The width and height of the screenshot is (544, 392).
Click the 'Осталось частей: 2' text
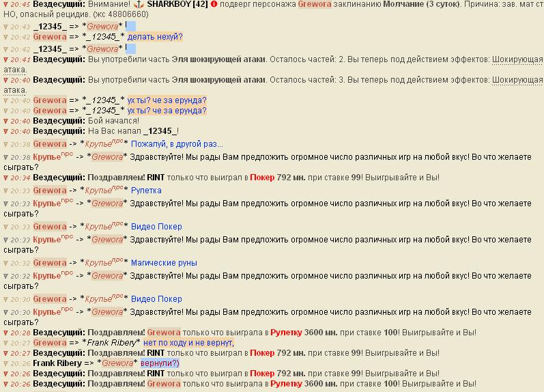point(305,59)
